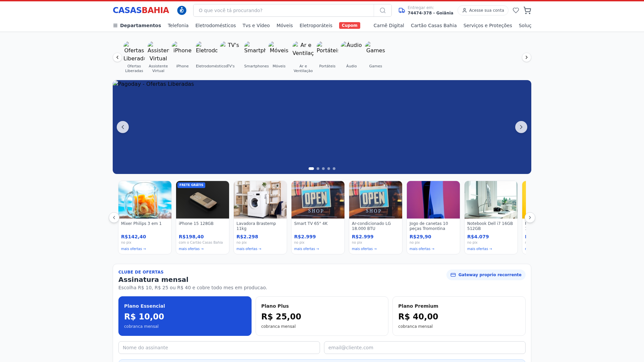644x362 pixels.
Task: Open the Jogo de canetas Tromontina image
Action: tap(433, 200)
